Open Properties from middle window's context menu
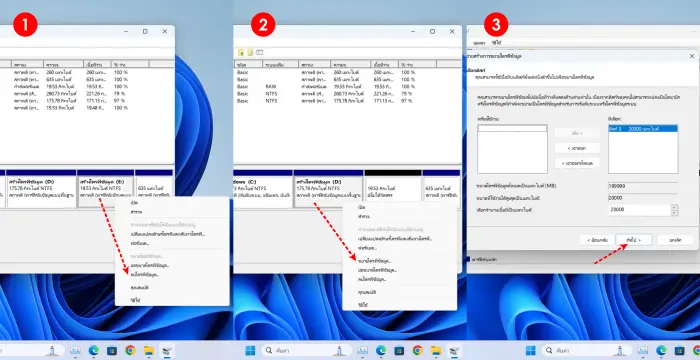Viewport: 700px width, 360px height. pyautogui.click(x=367, y=292)
